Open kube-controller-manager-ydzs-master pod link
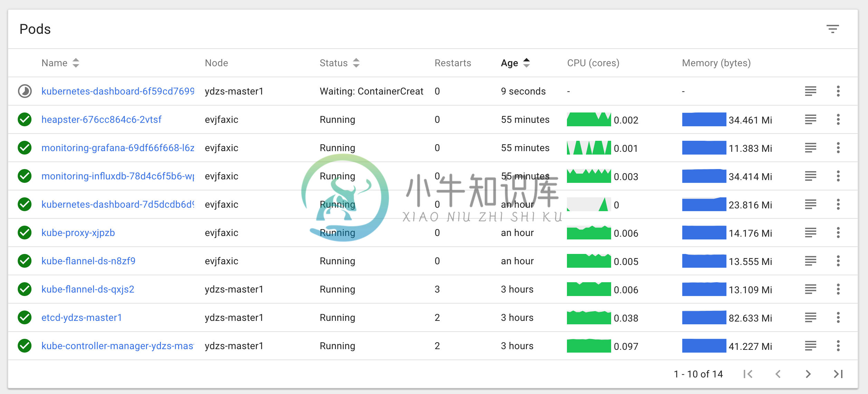Viewport: 868px width, 394px height. [x=118, y=346]
